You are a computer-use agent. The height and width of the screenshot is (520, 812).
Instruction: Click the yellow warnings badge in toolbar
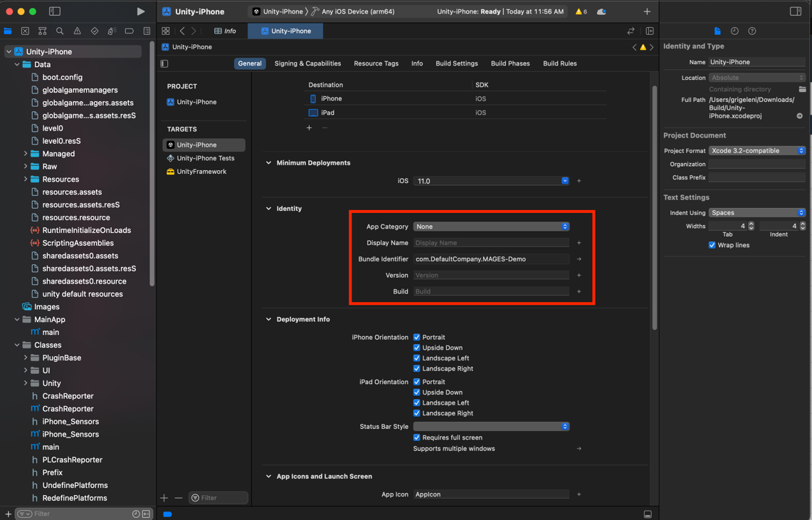click(581, 11)
